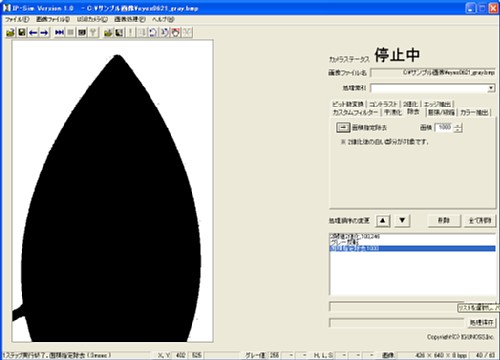
Task: Move selected process down with ▼ button
Action: click(x=402, y=220)
